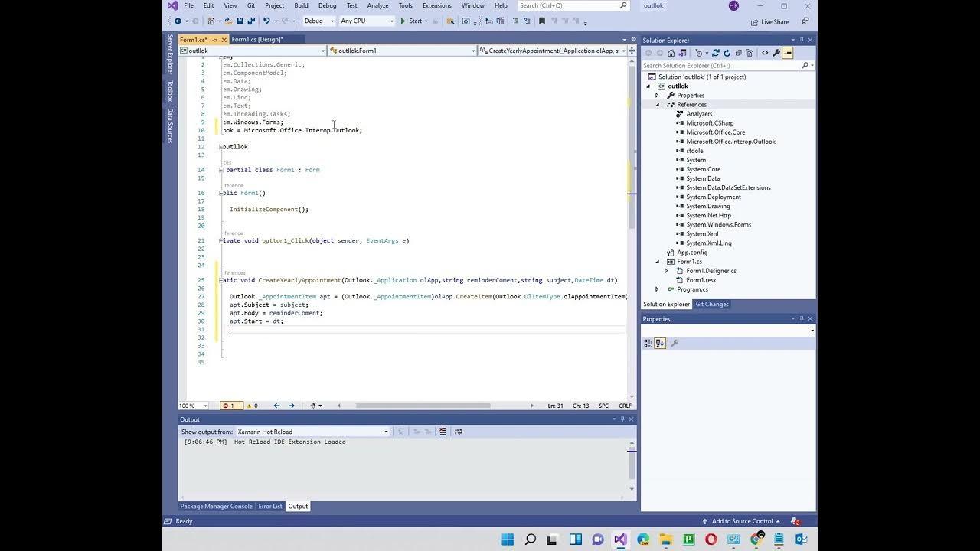Open the 100 % zoom level dropdown
The height and width of the screenshot is (551, 980).
tap(193, 406)
